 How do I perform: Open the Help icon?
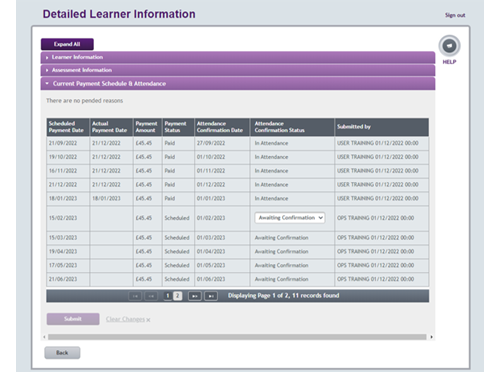[449, 46]
